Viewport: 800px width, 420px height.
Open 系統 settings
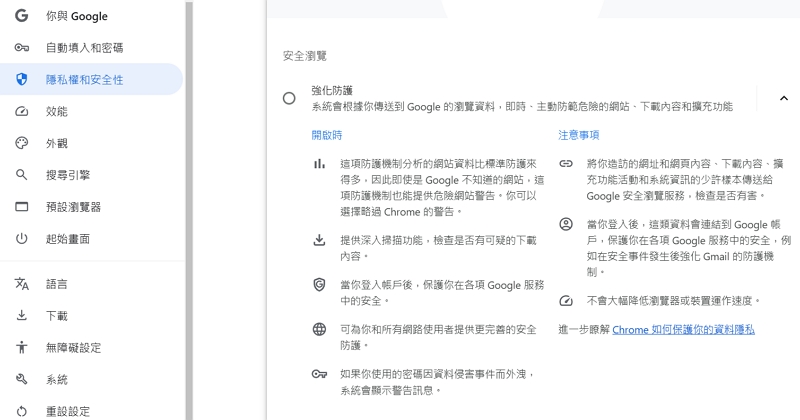tap(92, 379)
